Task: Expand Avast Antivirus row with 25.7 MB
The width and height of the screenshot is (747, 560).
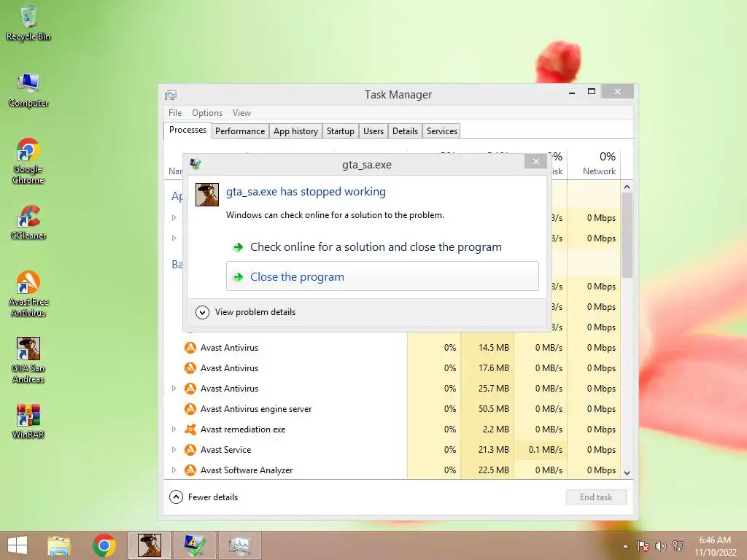Action: (174, 389)
